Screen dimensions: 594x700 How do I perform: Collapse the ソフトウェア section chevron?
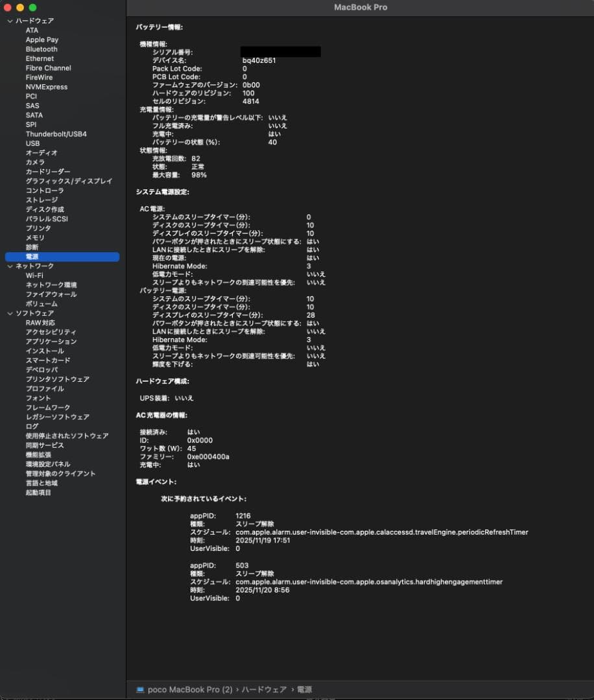[10, 313]
